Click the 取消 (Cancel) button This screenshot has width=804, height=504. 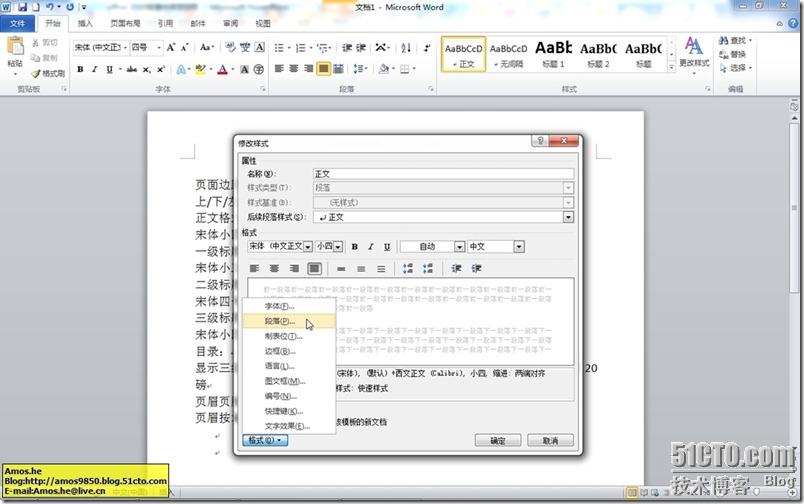[550, 440]
